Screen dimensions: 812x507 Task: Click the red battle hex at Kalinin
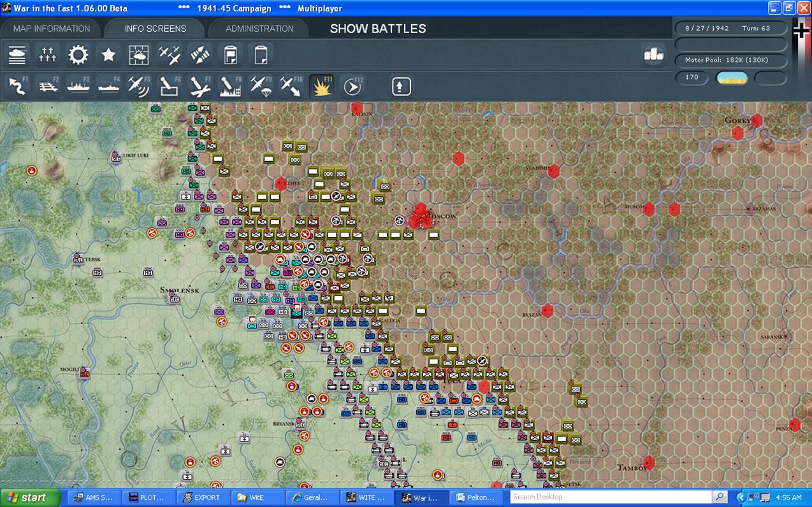pyautogui.click(x=357, y=108)
